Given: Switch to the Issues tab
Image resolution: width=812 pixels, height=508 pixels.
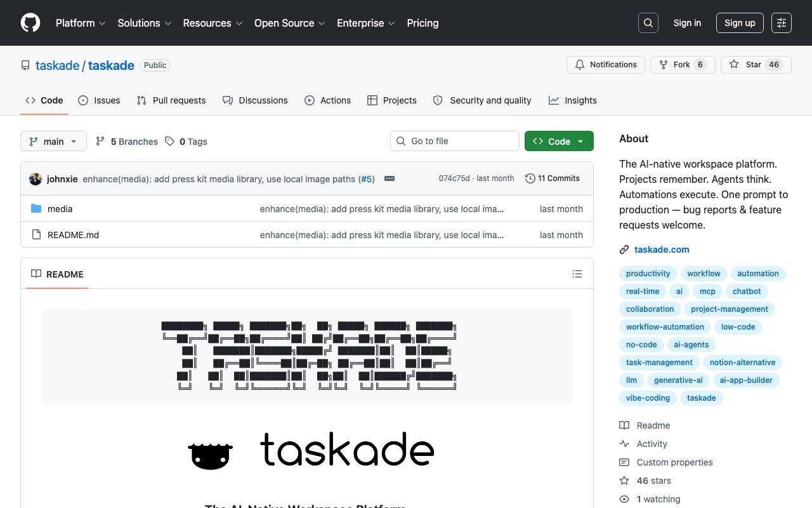Looking at the screenshot, I should pos(99,100).
